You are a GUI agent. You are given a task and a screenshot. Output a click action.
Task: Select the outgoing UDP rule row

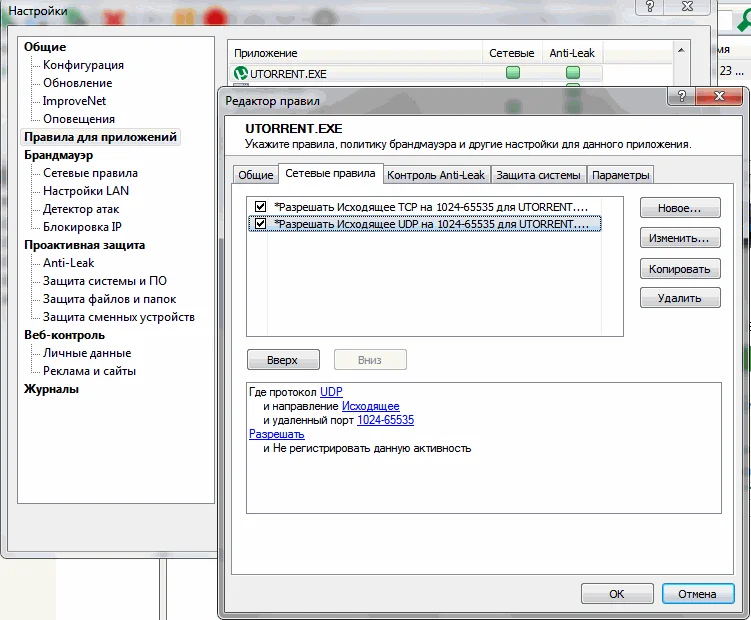click(x=425, y=224)
